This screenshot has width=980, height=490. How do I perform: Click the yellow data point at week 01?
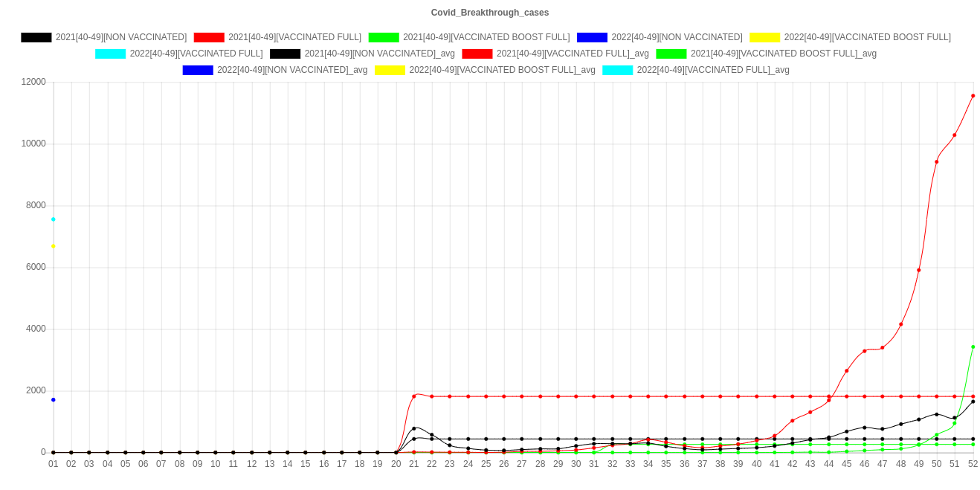54,246
